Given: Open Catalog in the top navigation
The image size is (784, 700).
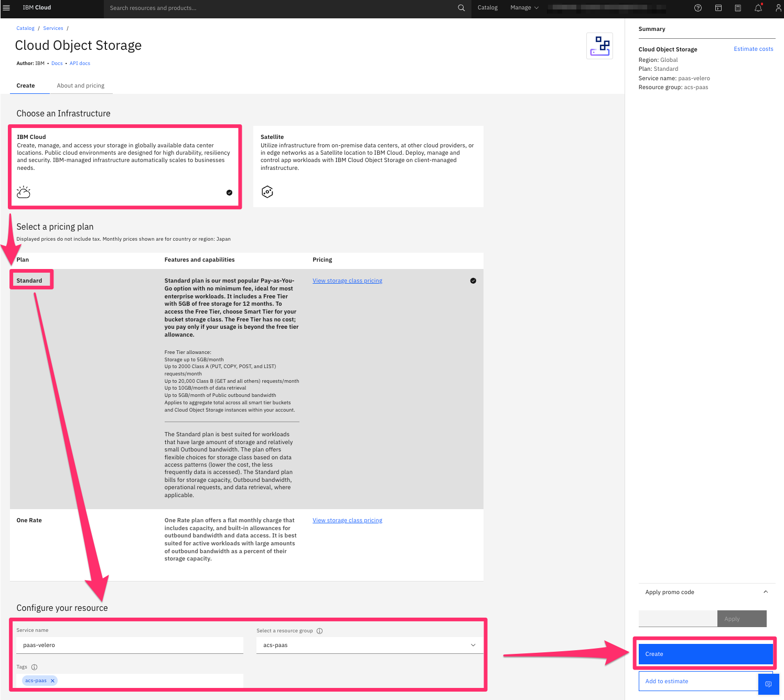Looking at the screenshot, I should click(488, 8).
